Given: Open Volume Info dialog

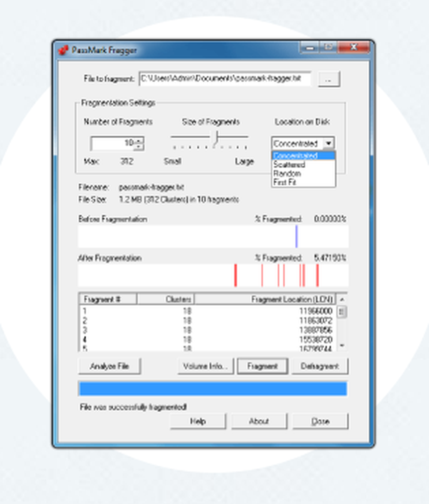Looking at the screenshot, I should coord(205,366).
